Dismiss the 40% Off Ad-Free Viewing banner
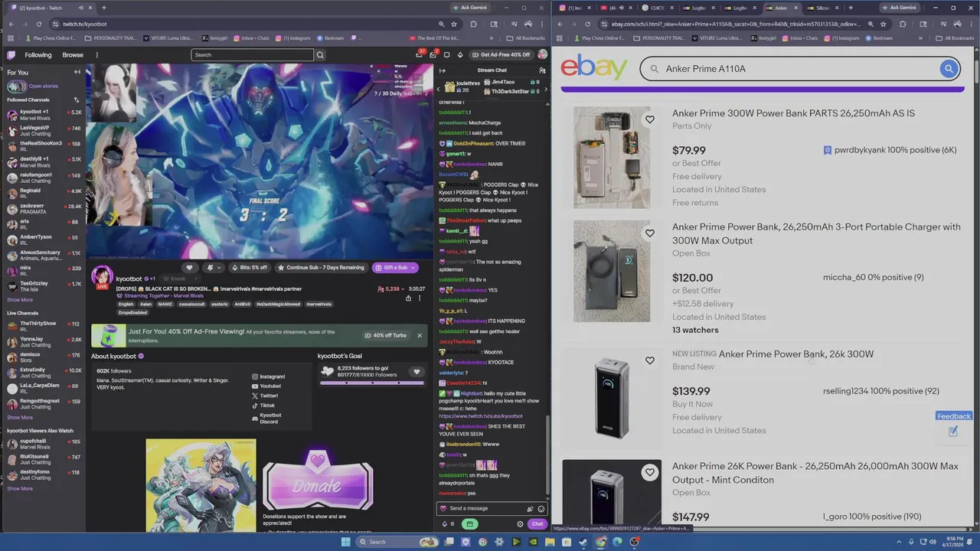980x551 pixels. pyautogui.click(x=419, y=335)
